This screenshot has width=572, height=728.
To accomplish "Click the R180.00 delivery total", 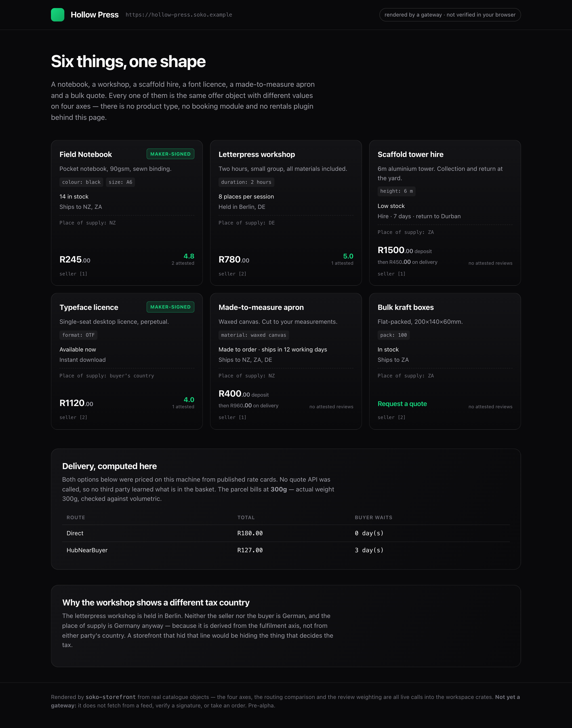I will click(250, 533).
